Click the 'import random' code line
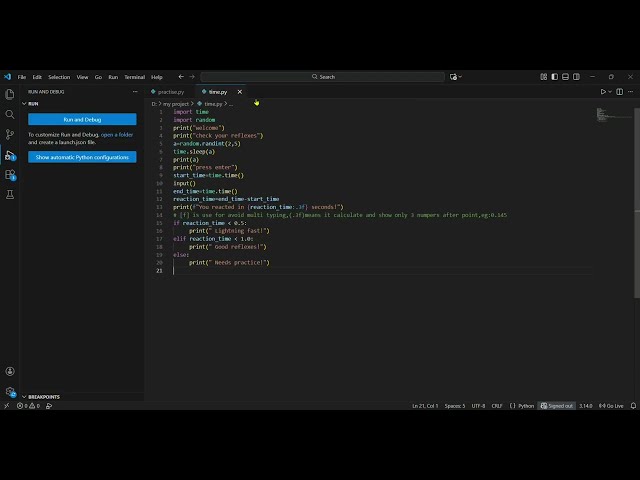This screenshot has height=480, width=640. point(194,120)
